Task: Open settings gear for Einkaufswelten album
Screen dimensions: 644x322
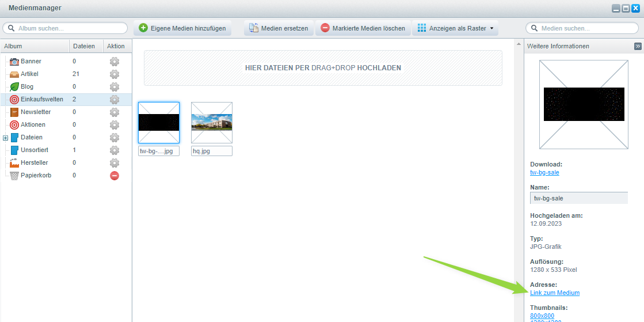Action: coord(114,100)
